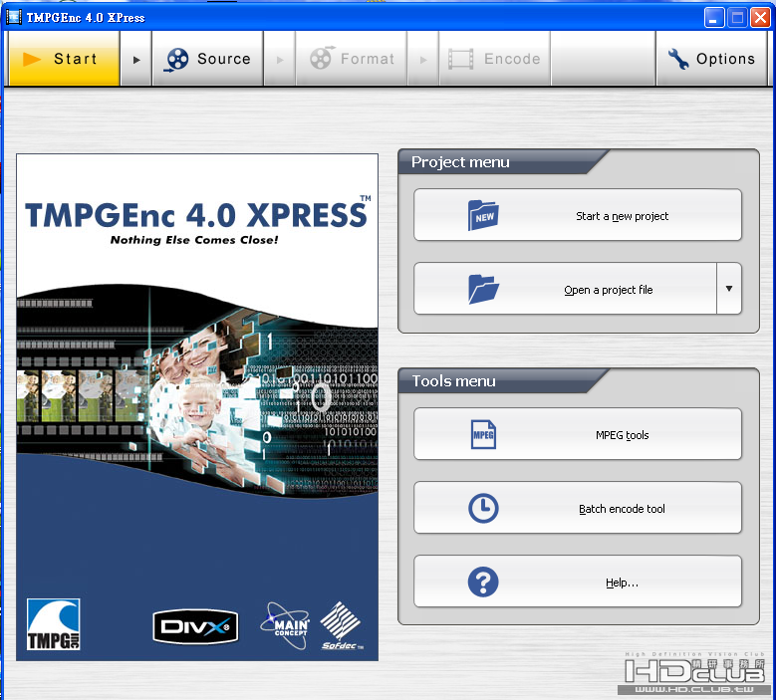Start a new project
Viewport: 776px width, 700px height.
point(578,215)
